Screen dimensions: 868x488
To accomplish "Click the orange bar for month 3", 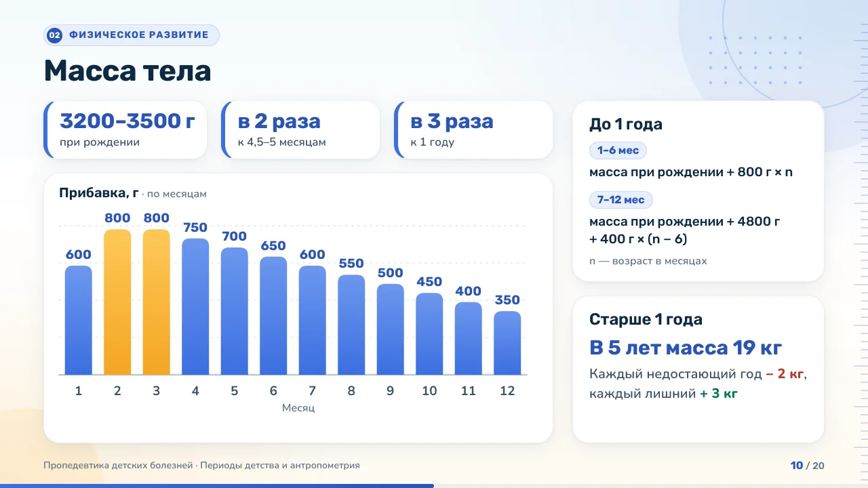I will 157,302.
